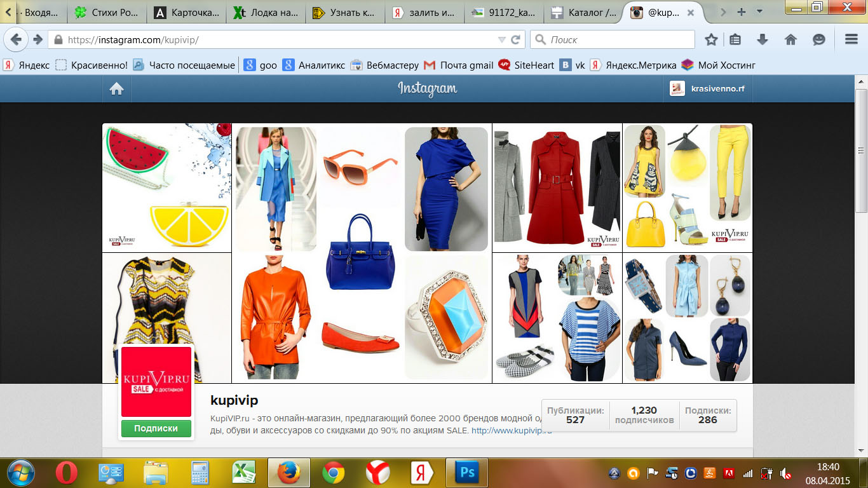
Task: Open the Яндекс.Метрика bookmark
Action: pos(633,65)
